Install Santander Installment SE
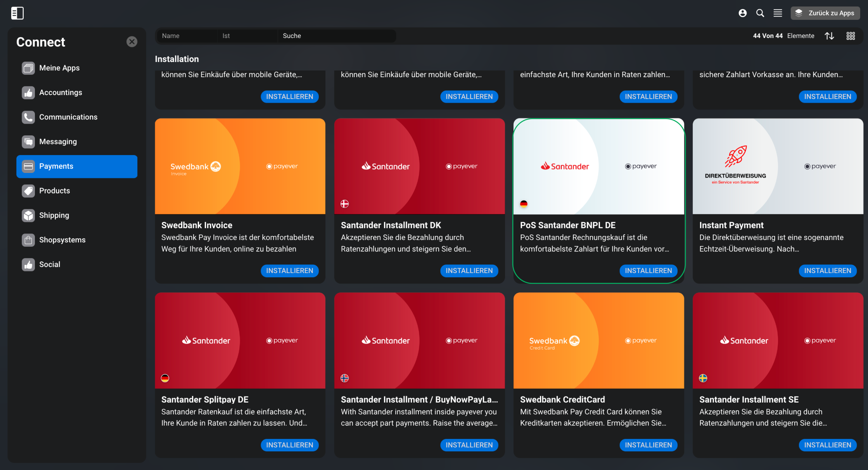 827,445
